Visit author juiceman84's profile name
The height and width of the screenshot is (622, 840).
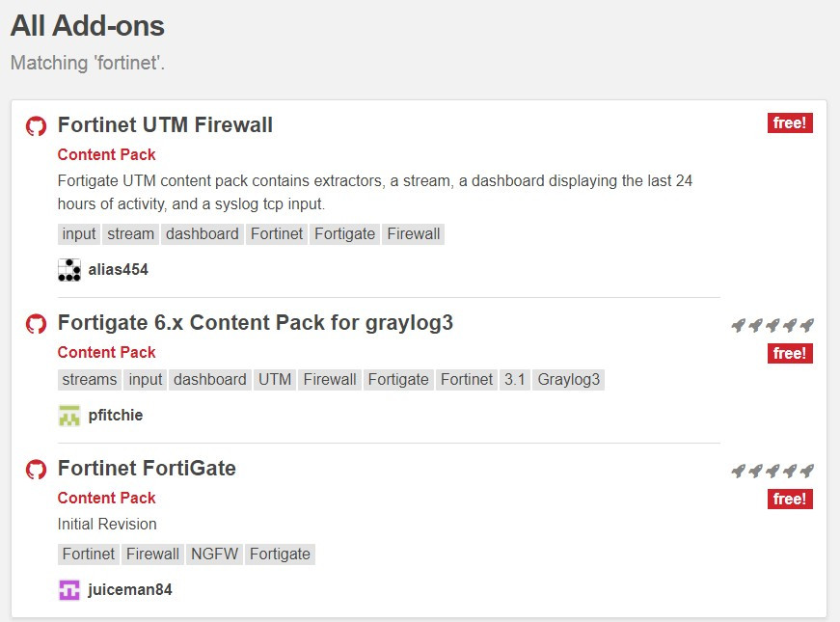tap(129, 590)
